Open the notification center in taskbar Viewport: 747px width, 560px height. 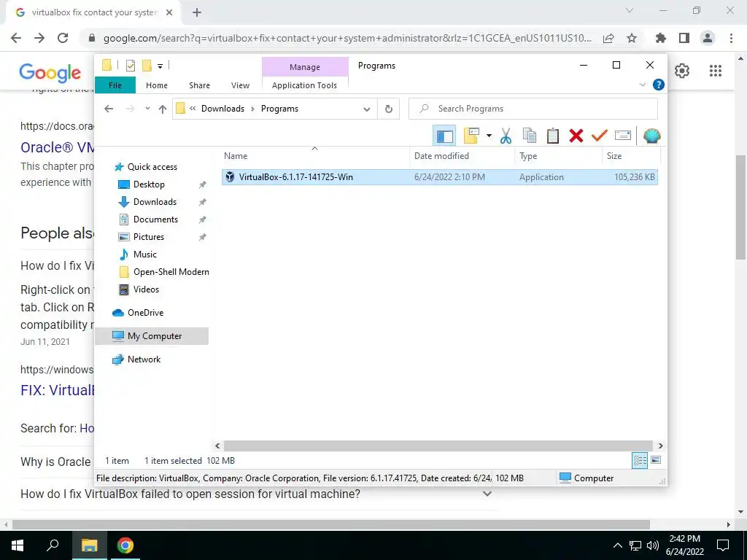point(723,545)
